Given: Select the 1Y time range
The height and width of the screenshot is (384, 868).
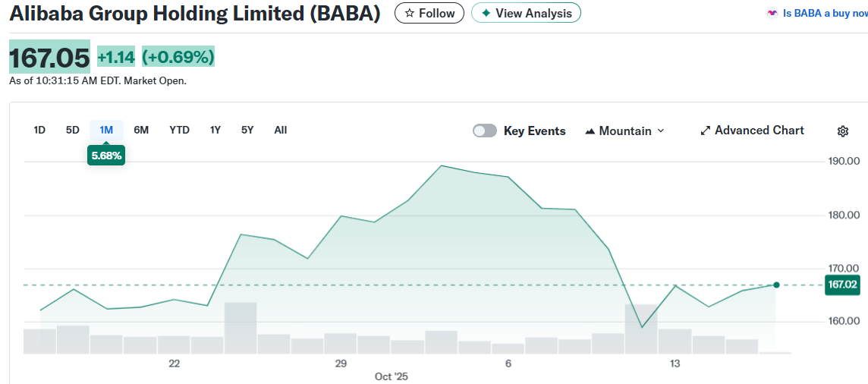Looking at the screenshot, I should [215, 130].
